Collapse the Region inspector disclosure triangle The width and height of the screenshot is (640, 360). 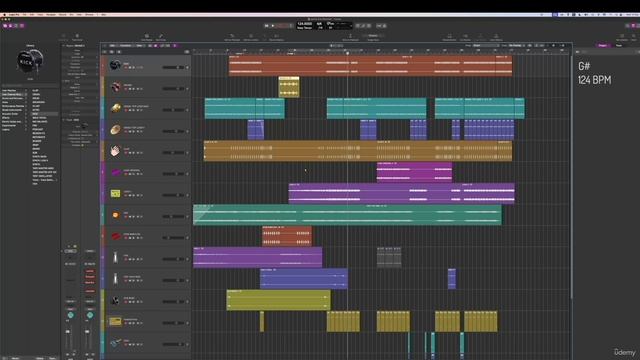click(64, 46)
